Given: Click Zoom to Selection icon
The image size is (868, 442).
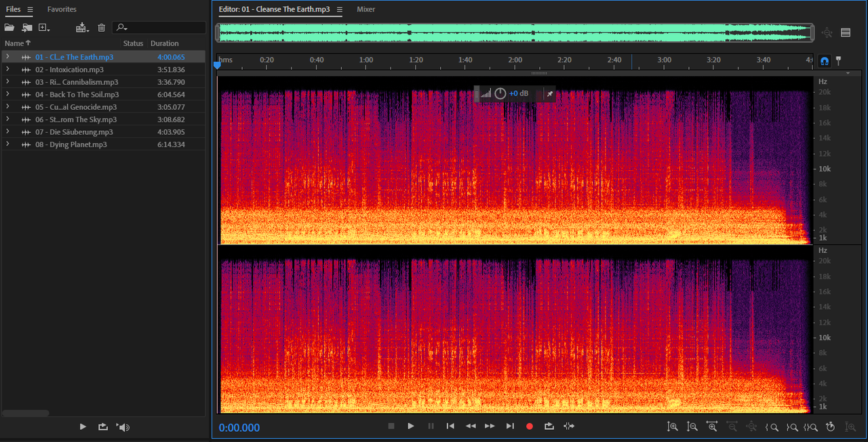Looking at the screenshot, I should click(811, 426).
